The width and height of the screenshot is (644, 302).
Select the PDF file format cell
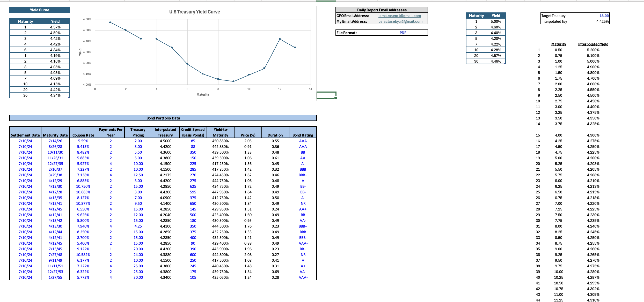coord(403,33)
